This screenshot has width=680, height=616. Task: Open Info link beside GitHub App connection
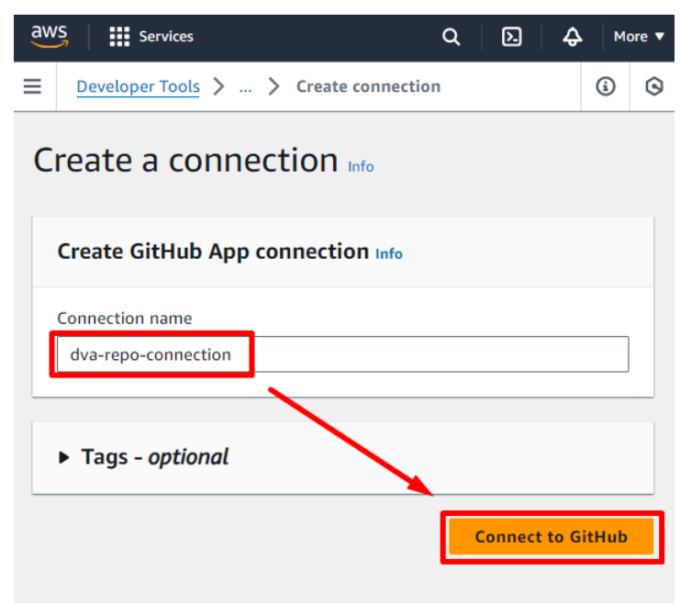[x=388, y=253]
